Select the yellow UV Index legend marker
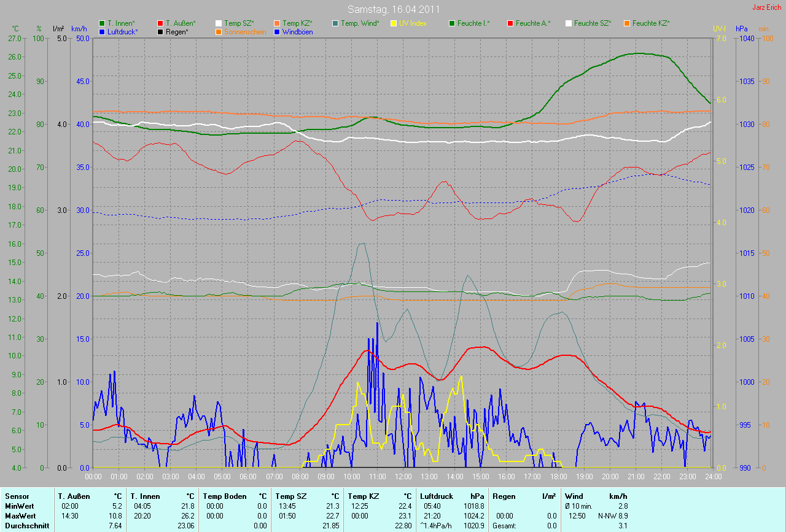The image size is (786, 532). (x=394, y=23)
